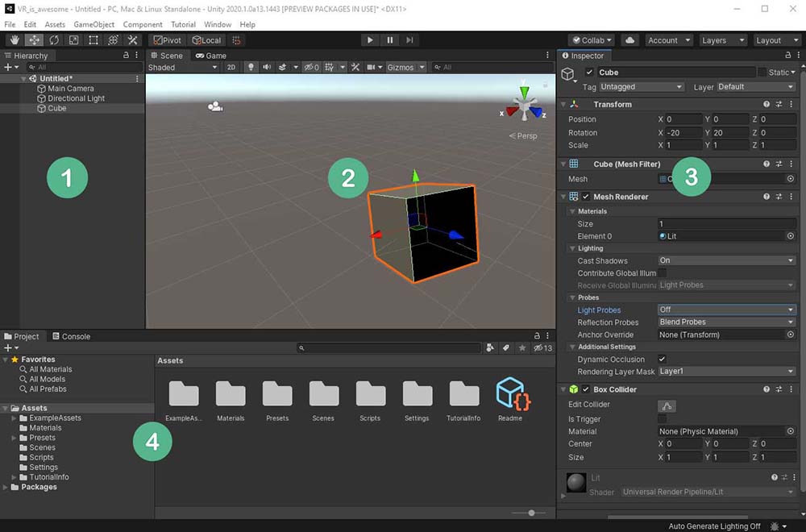The image size is (806, 532).
Task: Click the Edit Collider button
Action: coord(667,405)
